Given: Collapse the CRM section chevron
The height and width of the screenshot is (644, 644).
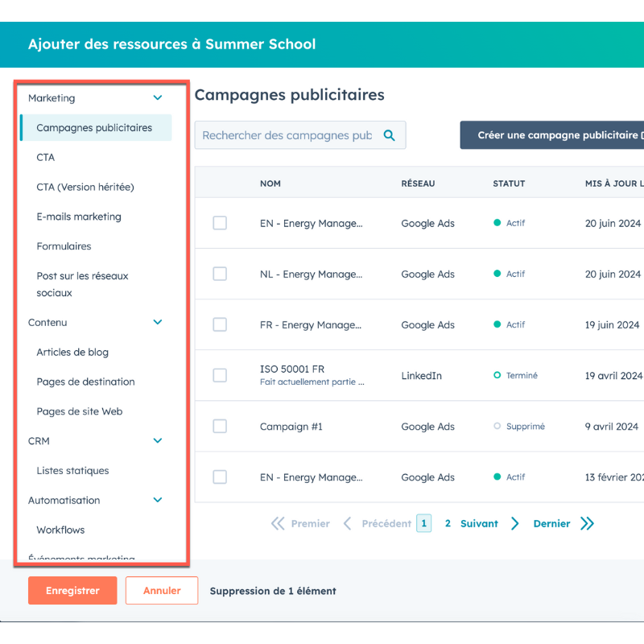Looking at the screenshot, I should 157,440.
